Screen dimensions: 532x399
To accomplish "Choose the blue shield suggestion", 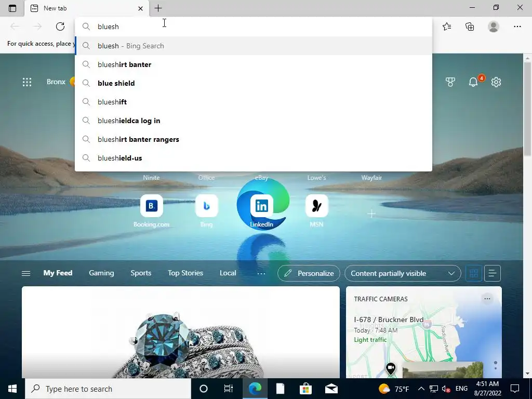I will pos(254,83).
